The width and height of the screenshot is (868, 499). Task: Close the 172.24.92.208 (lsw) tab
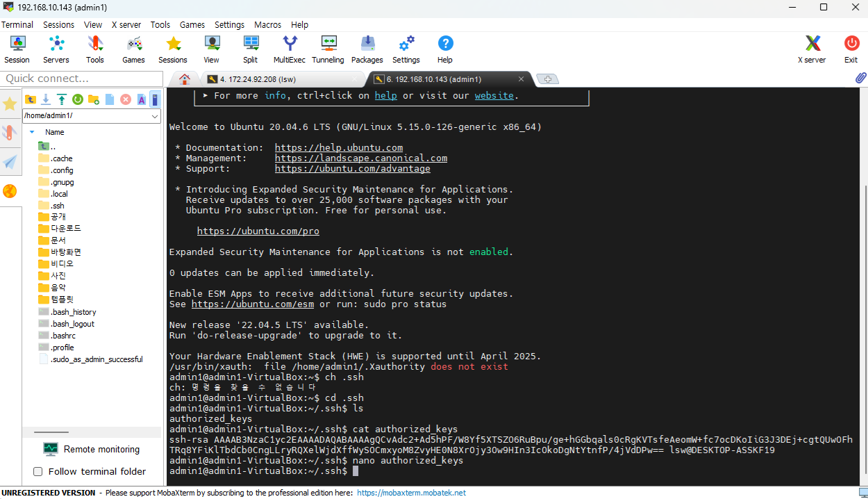click(x=354, y=79)
